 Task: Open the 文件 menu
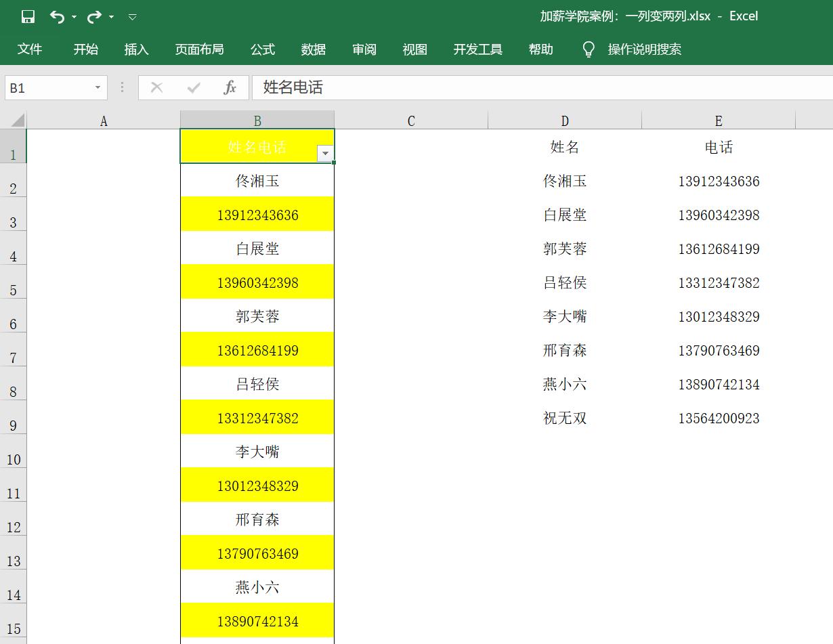point(30,49)
